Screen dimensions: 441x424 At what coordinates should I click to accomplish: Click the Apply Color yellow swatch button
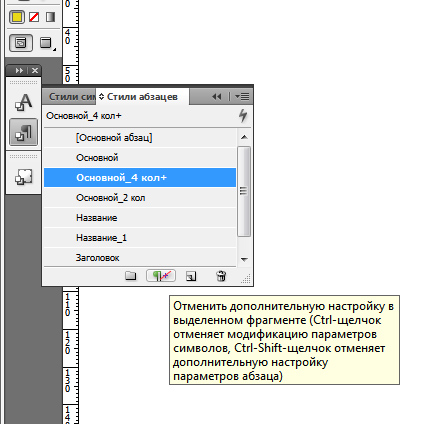click(x=17, y=17)
